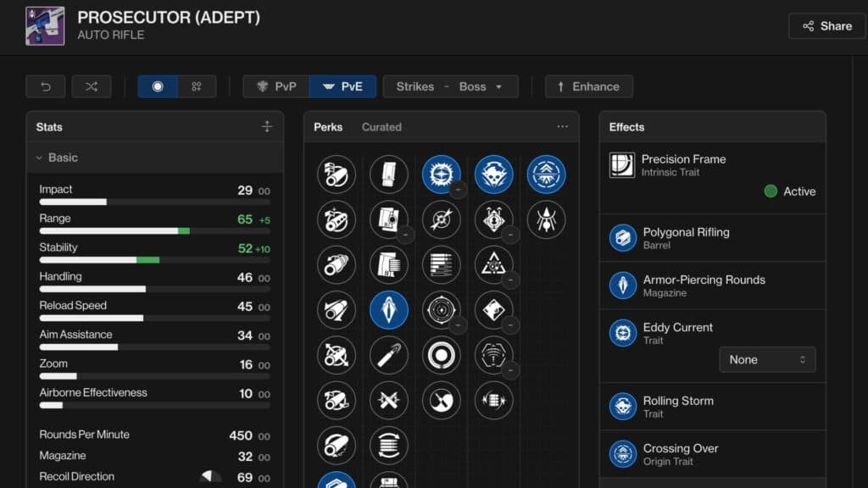Click the Eddy Current trait icon in perk grid
Screen dimensions: 868x488
click(x=441, y=174)
